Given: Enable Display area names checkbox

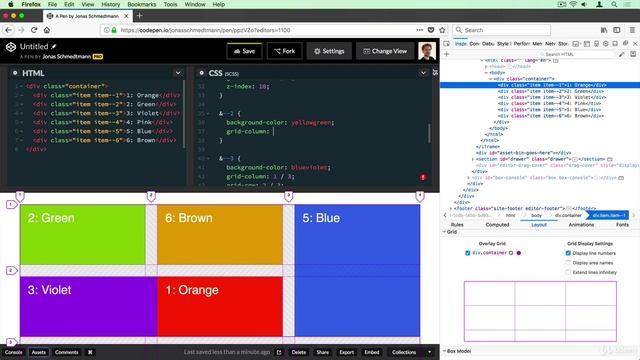Looking at the screenshot, I should 568,262.
